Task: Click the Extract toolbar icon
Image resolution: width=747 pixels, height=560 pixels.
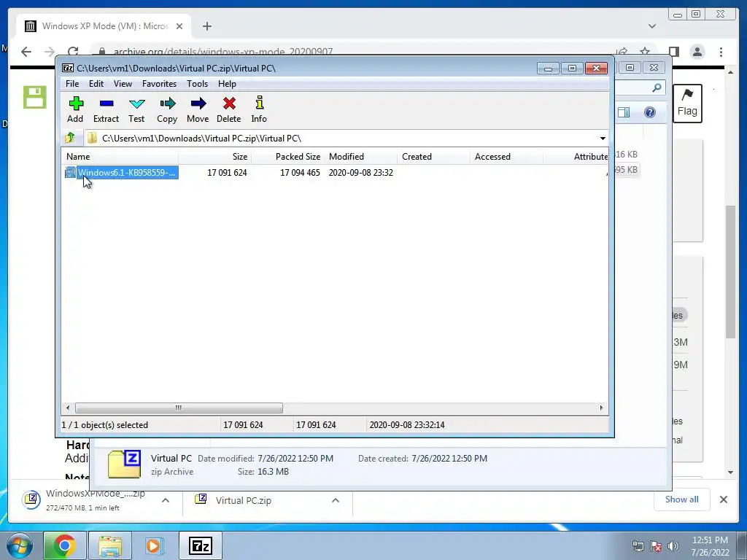Action: 106,110
